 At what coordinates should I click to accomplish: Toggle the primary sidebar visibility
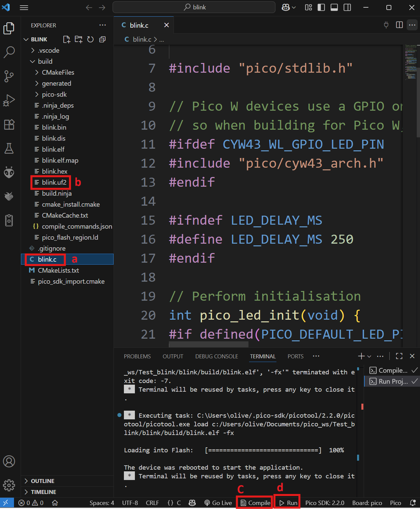(321, 7)
